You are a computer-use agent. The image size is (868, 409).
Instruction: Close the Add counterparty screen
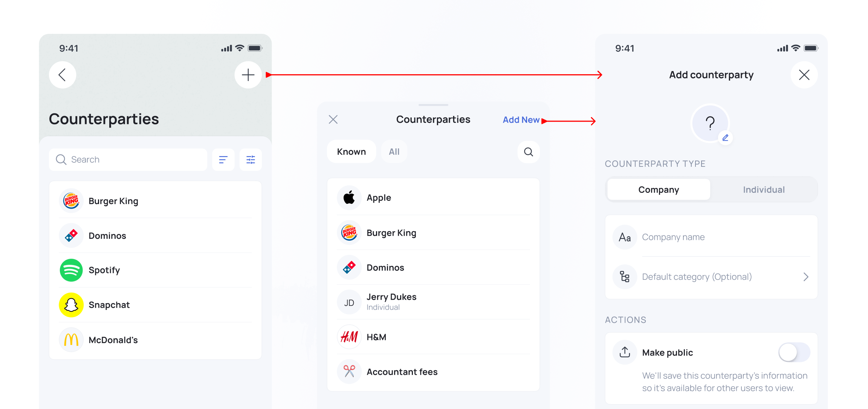point(804,75)
